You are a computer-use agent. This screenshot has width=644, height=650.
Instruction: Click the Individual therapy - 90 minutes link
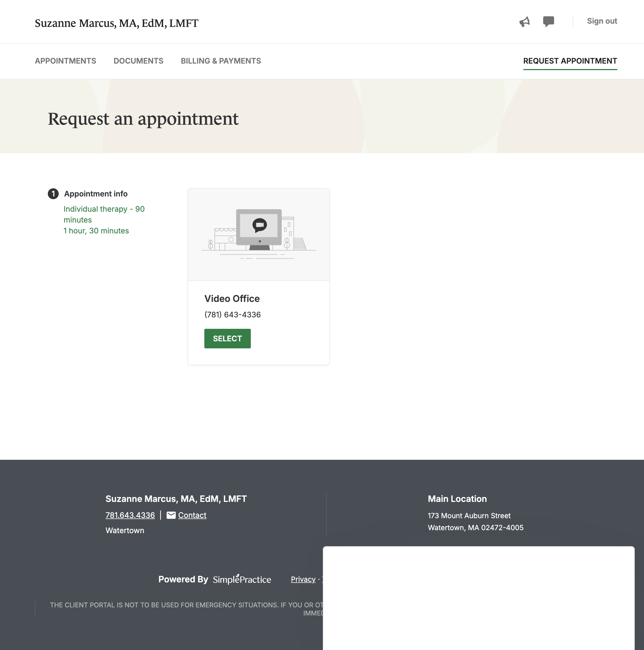104,214
